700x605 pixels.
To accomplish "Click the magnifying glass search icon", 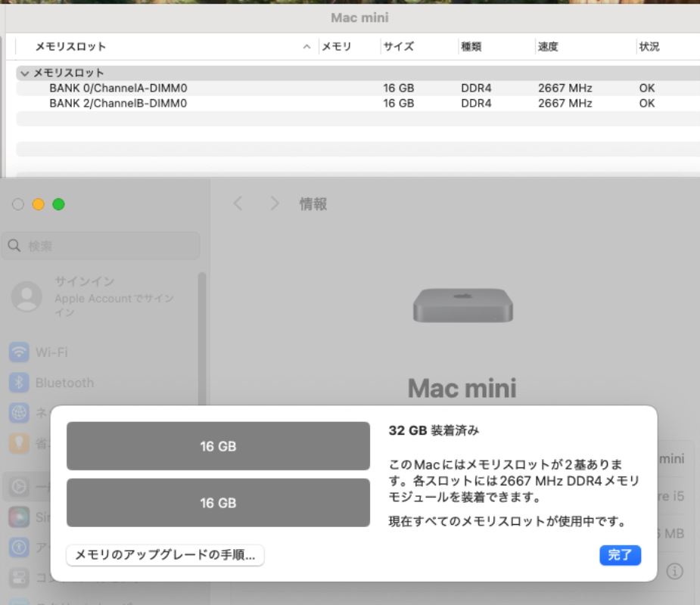I will tap(14, 246).
